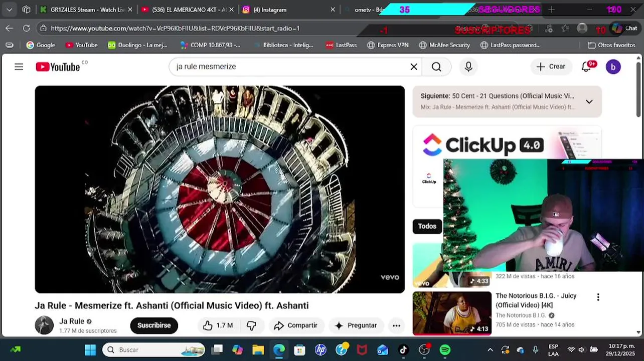Clear the search box text
This screenshot has width=644, height=361.
click(x=414, y=67)
